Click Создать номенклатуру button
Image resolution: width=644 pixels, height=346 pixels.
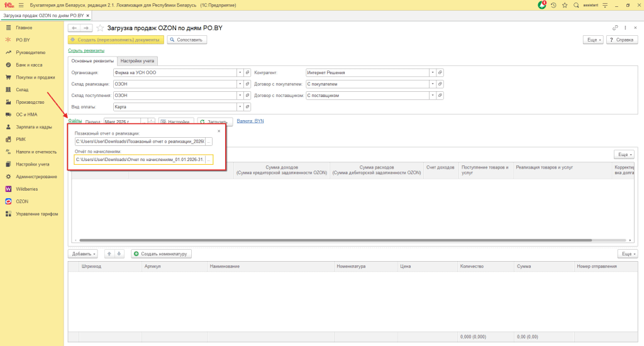click(x=162, y=254)
